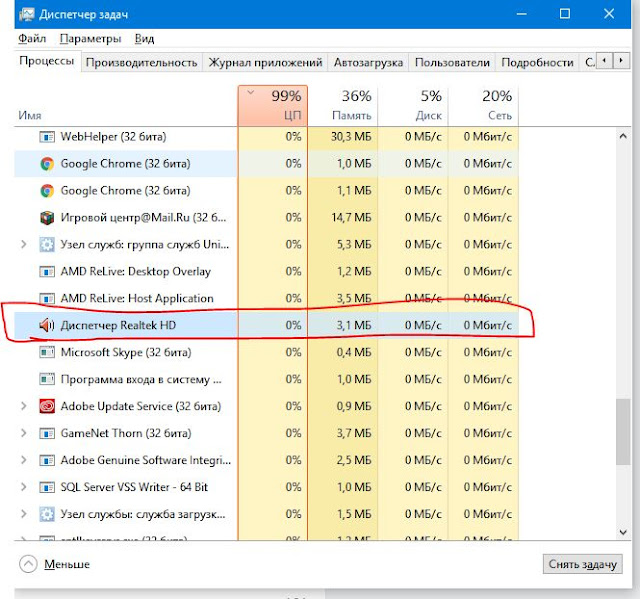Click the Меньше link to collapse details
This screenshot has height=599, width=640.
[67, 564]
